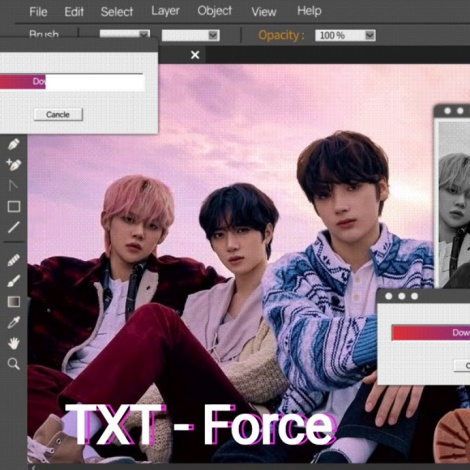The image size is (470, 470).
Task: Click the Opacity label
Action: tap(281, 35)
